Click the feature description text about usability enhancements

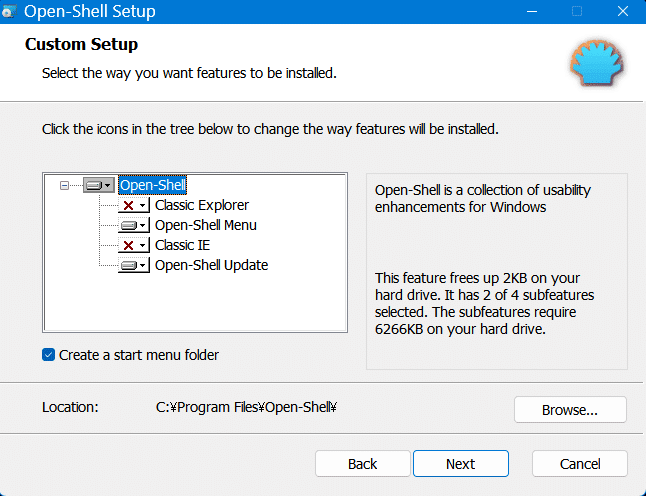482,199
